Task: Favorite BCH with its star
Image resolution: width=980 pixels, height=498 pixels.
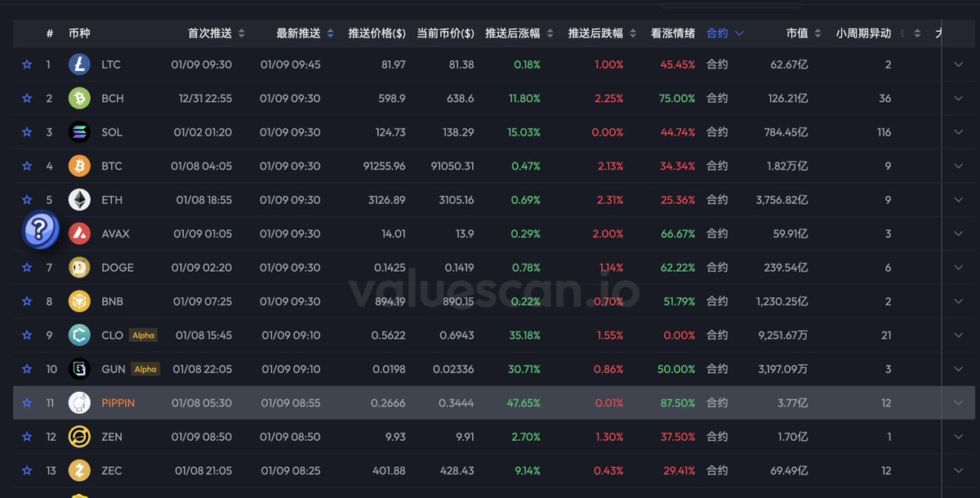Action: coord(27,98)
